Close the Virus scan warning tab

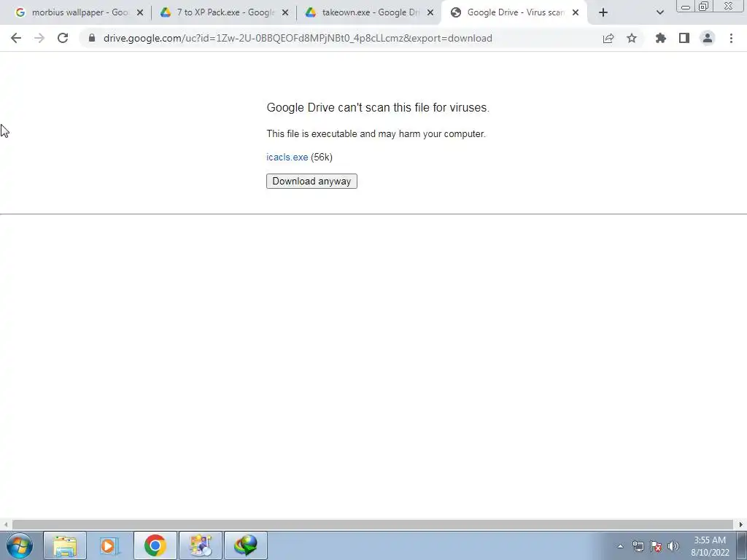pos(576,13)
